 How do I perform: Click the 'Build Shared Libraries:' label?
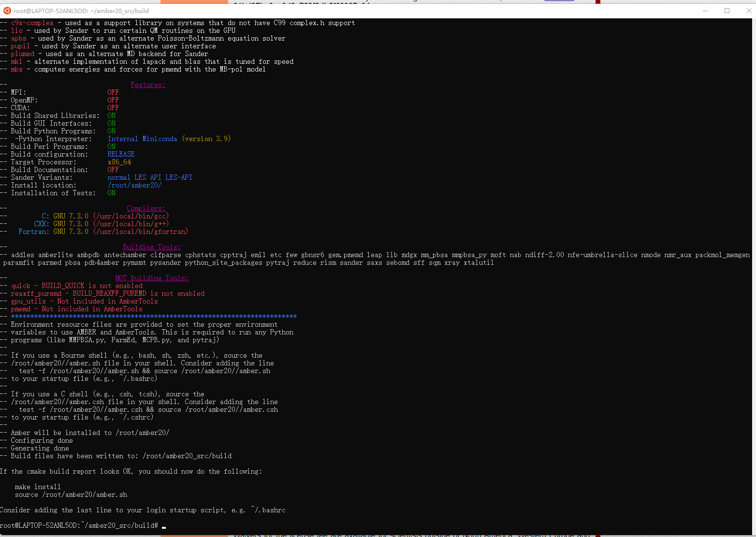(x=55, y=116)
